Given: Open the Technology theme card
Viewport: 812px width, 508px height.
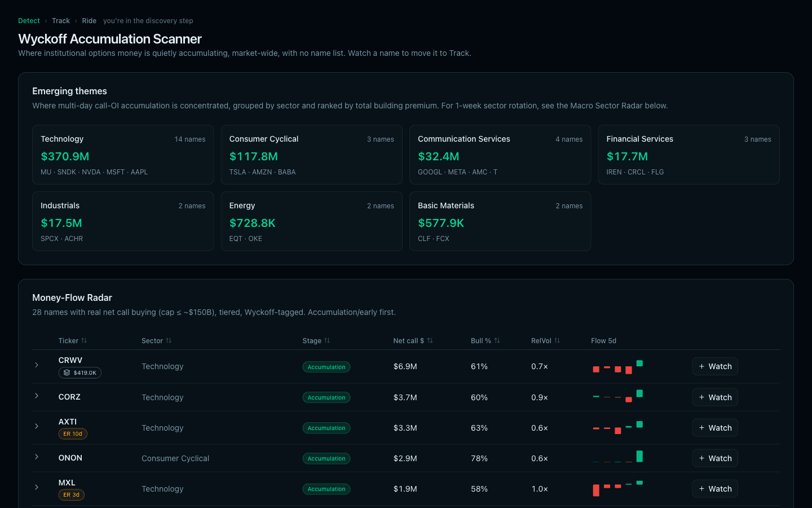Looking at the screenshot, I should tap(123, 155).
